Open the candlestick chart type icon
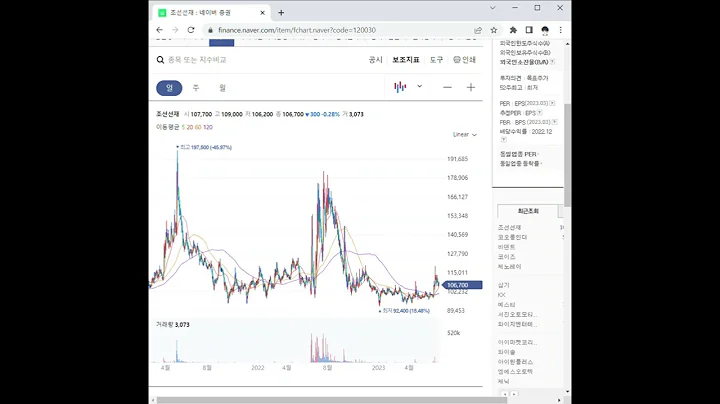Image resolution: width=720 pixels, height=404 pixels. (400, 87)
